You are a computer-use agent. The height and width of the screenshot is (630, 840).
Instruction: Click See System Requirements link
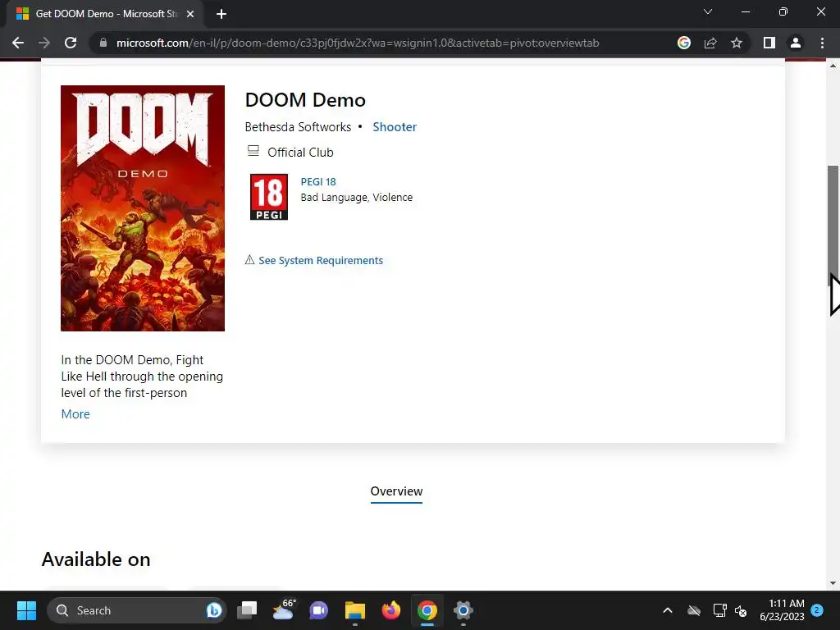pyautogui.click(x=321, y=260)
